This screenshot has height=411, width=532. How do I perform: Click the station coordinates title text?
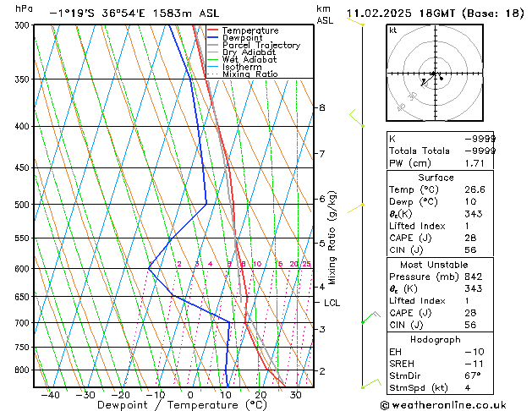(x=134, y=14)
